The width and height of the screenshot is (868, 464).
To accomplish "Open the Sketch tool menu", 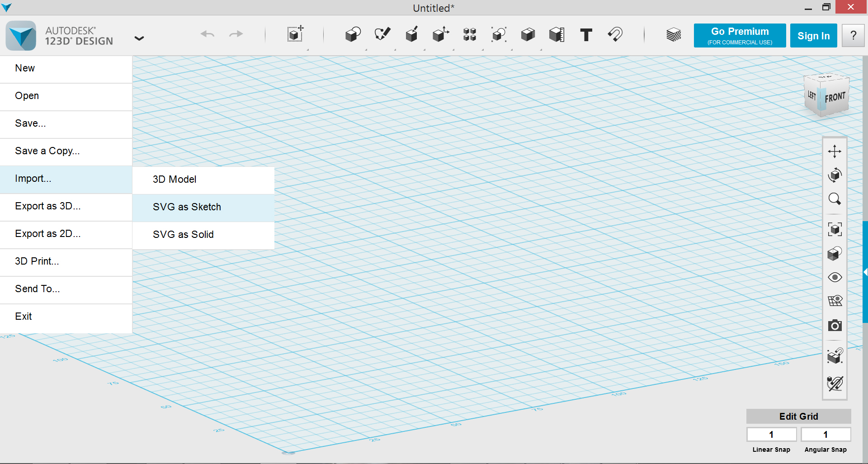I will tap(382, 34).
